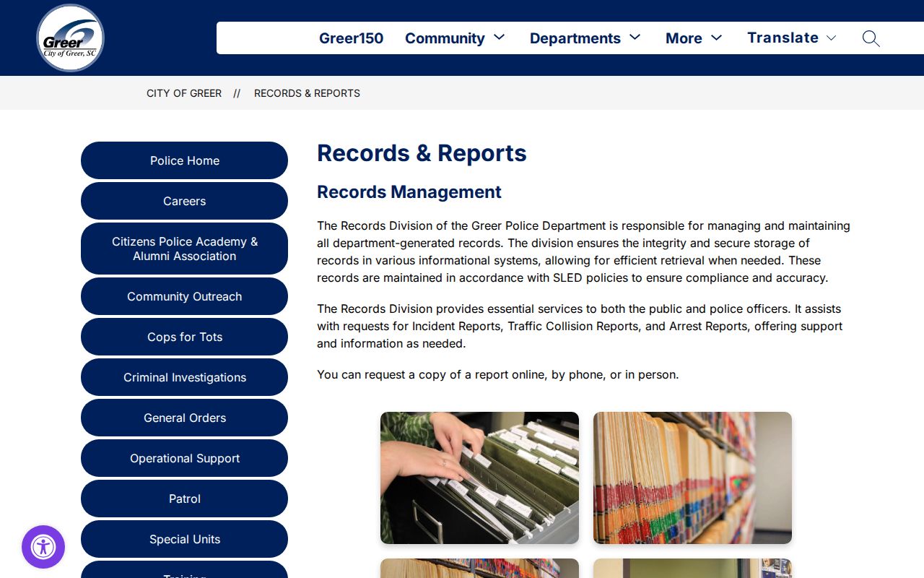Open the Patrol sidebar button
Image resolution: width=924 pixels, height=578 pixels.
(x=184, y=499)
